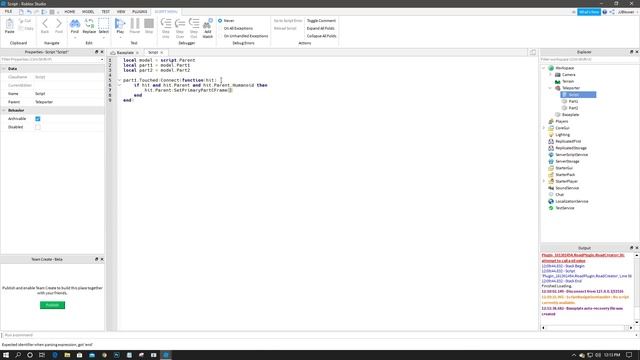Click the Replace tool icon

pos(89,23)
